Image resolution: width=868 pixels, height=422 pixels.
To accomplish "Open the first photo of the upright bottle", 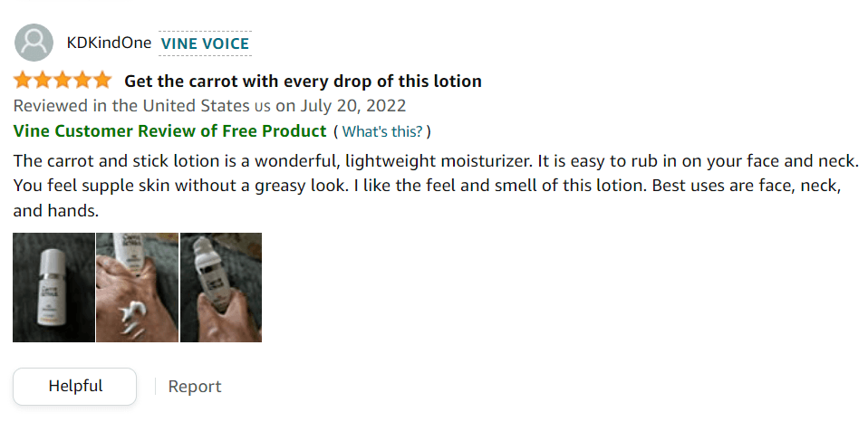I will click(x=53, y=287).
